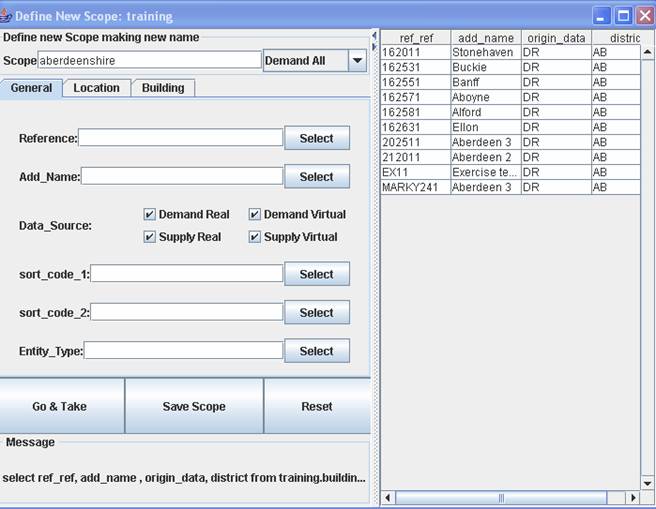
Task: Click the Save Scope button
Action: coord(194,406)
